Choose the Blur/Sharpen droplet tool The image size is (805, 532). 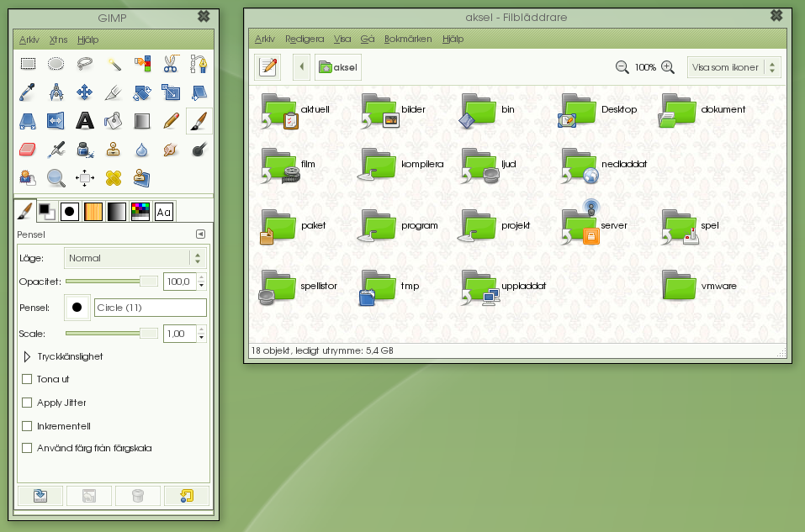[x=142, y=150]
